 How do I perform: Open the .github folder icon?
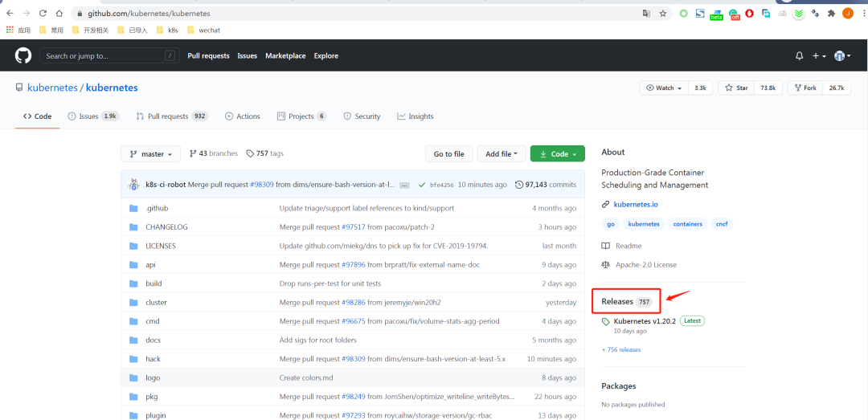[133, 208]
